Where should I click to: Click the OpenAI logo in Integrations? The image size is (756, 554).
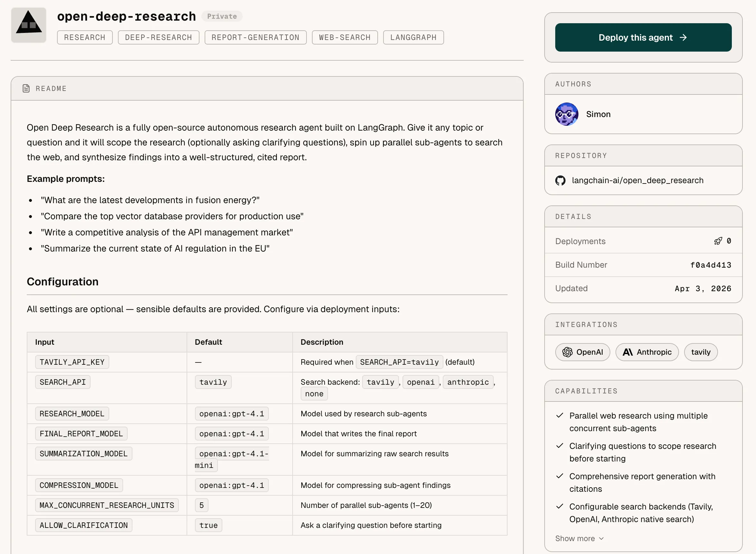point(567,352)
